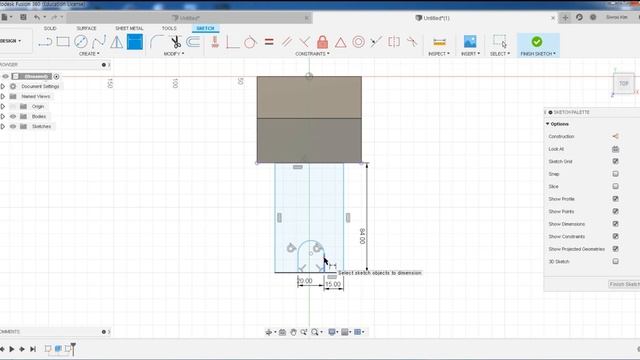
Task: Click the Undo arrow
Action: pos(37,17)
